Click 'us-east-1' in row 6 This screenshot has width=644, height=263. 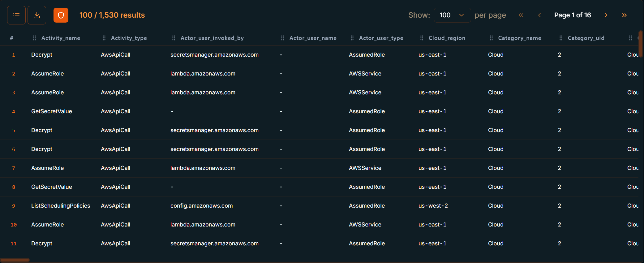pos(432,149)
